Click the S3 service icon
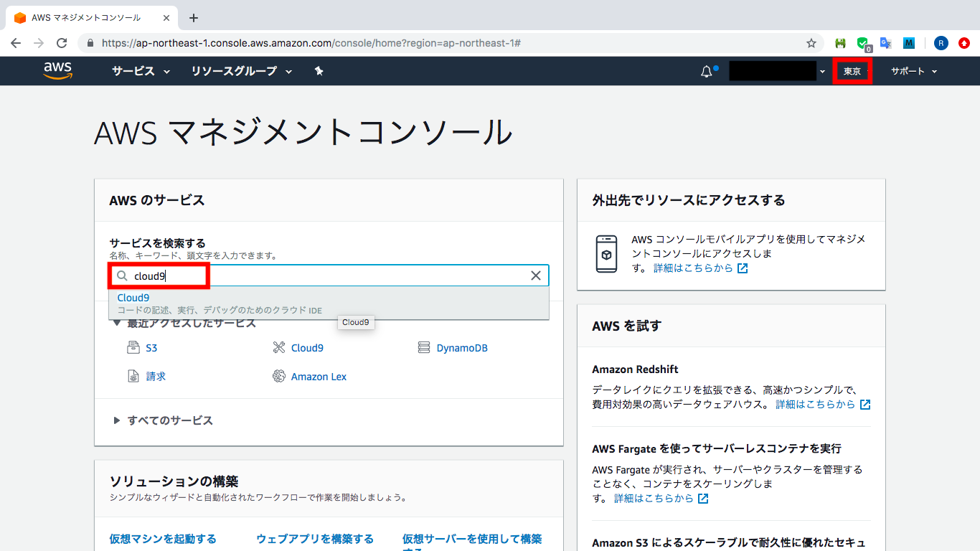The width and height of the screenshot is (980, 551). coord(133,348)
